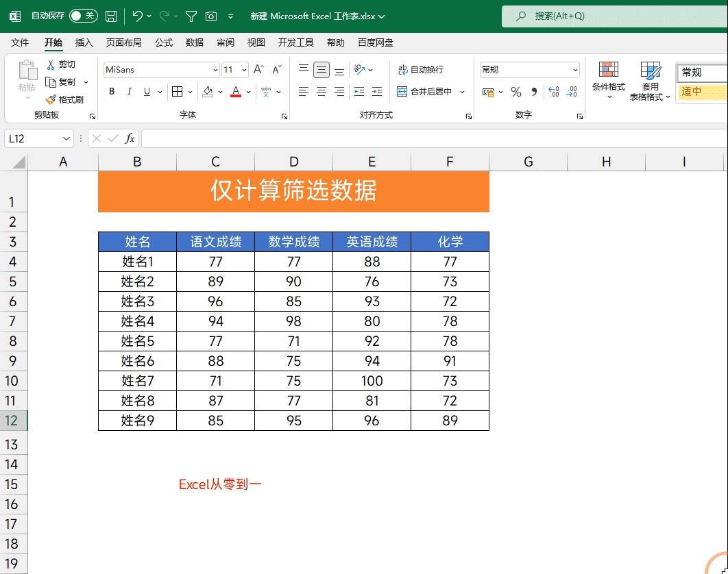Open the 常规 number format dropdown
The width and height of the screenshot is (728, 574).
coord(576,69)
